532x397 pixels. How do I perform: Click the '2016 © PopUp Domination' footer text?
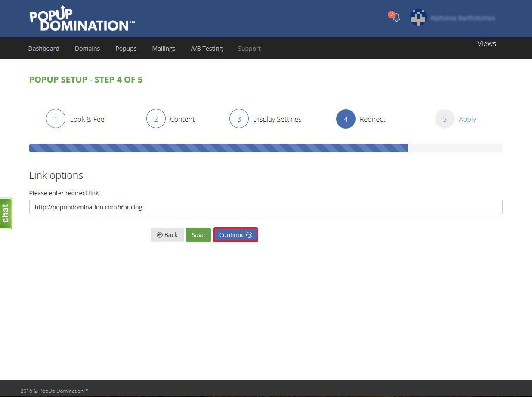(55, 391)
